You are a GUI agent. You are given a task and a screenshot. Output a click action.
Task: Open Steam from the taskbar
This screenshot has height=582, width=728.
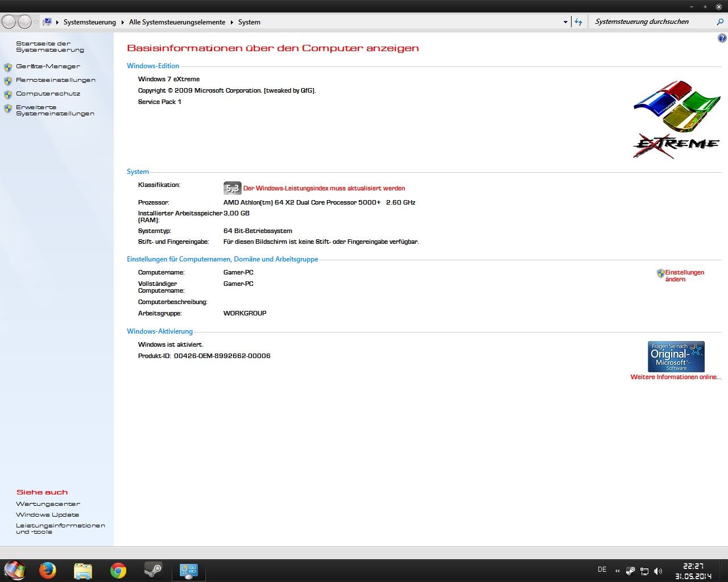[x=153, y=571]
